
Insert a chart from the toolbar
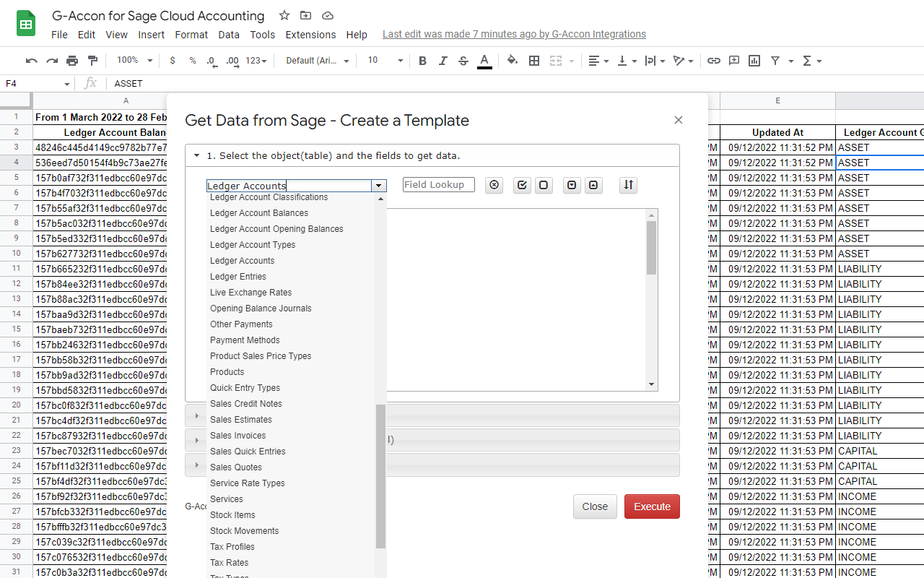click(x=754, y=61)
